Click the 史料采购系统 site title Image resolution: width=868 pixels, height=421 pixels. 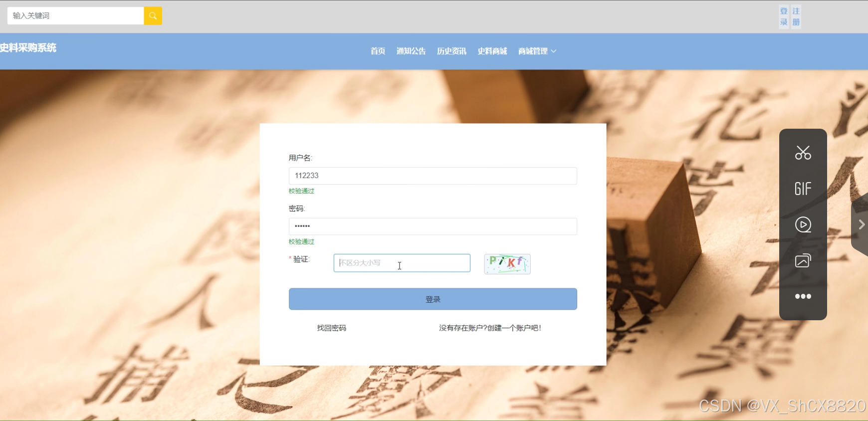[x=28, y=48]
